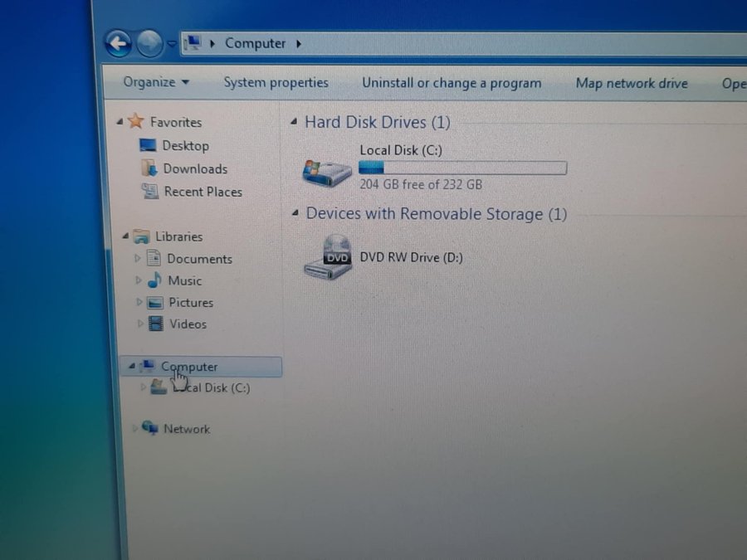Collapse the Hard Disk Drives group
This screenshot has height=560, width=747.
[294, 123]
